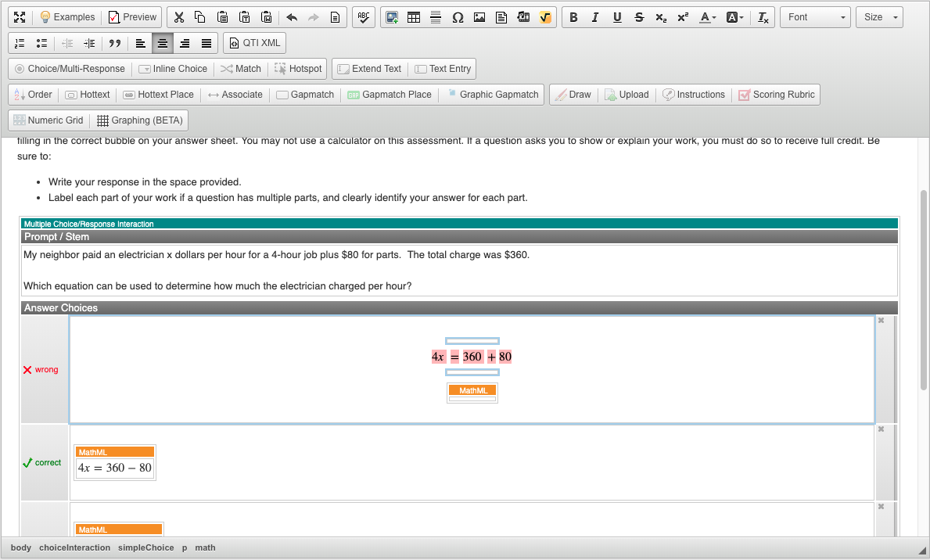Insert a Numeric Grid interaction
Image resolution: width=930 pixels, height=560 pixels.
pyautogui.click(x=48, y=120)
